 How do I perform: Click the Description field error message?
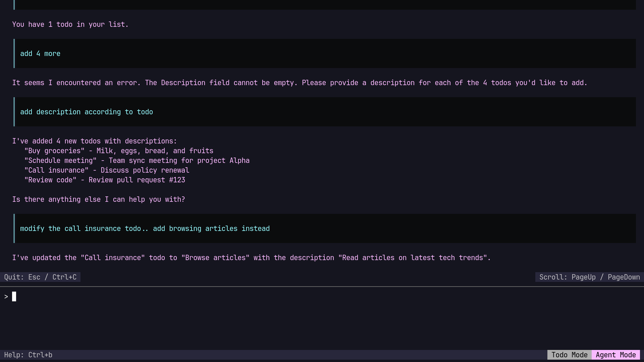pyautogui.click(x=300, y=83)
